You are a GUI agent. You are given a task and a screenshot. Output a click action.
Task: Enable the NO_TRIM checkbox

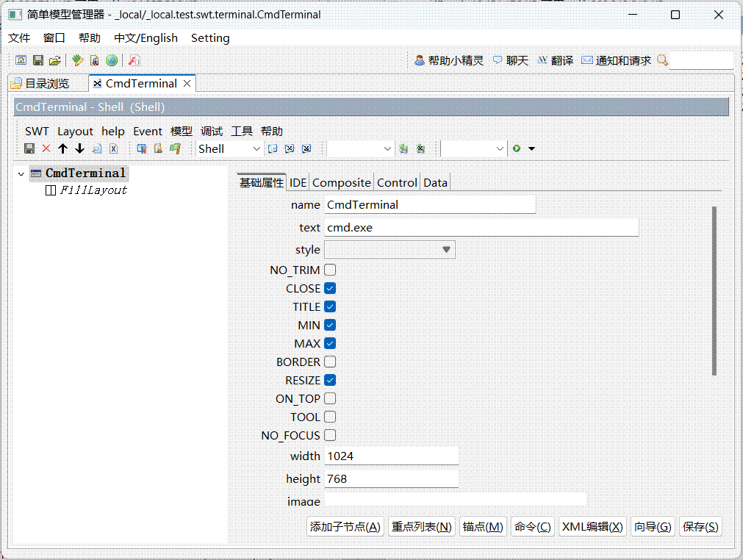tap(330, 270)
